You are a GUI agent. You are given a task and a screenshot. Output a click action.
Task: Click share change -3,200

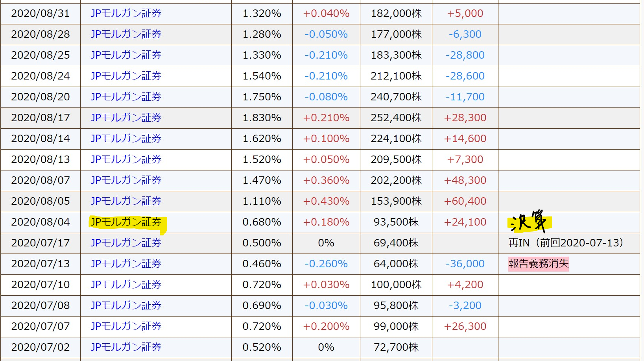click(465, 305)
